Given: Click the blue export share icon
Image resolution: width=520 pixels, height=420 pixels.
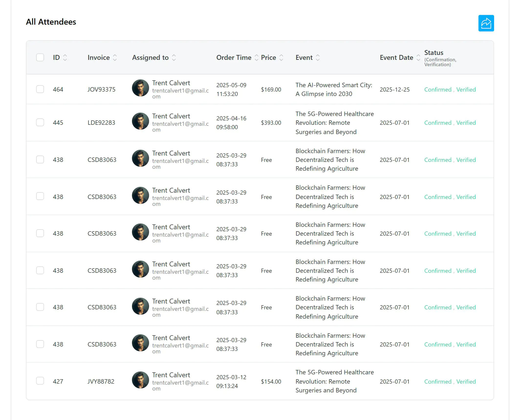Looking at the screenshot, I should (x=486, y=23).
